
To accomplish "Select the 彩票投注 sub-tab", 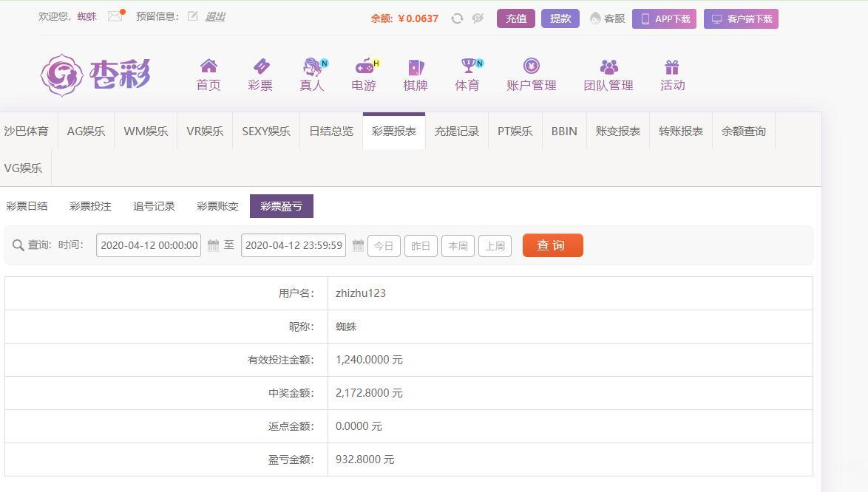I will [90, 206].
